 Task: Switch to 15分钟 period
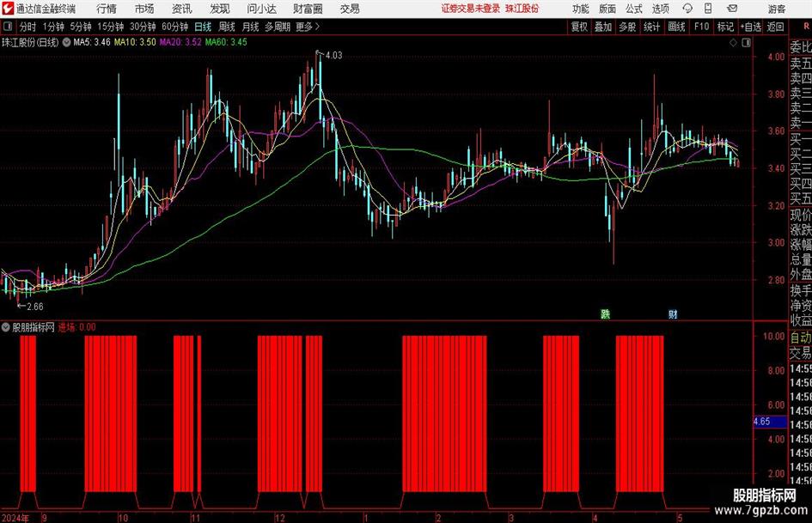click(111, 27)
